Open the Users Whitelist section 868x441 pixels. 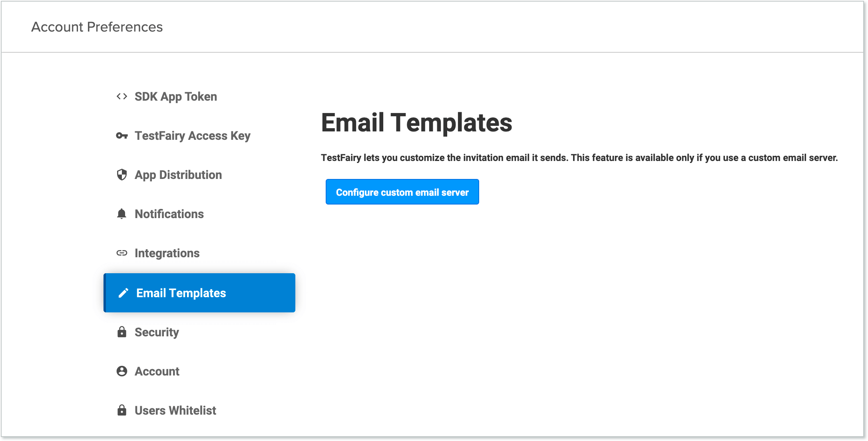pos(175,410)
